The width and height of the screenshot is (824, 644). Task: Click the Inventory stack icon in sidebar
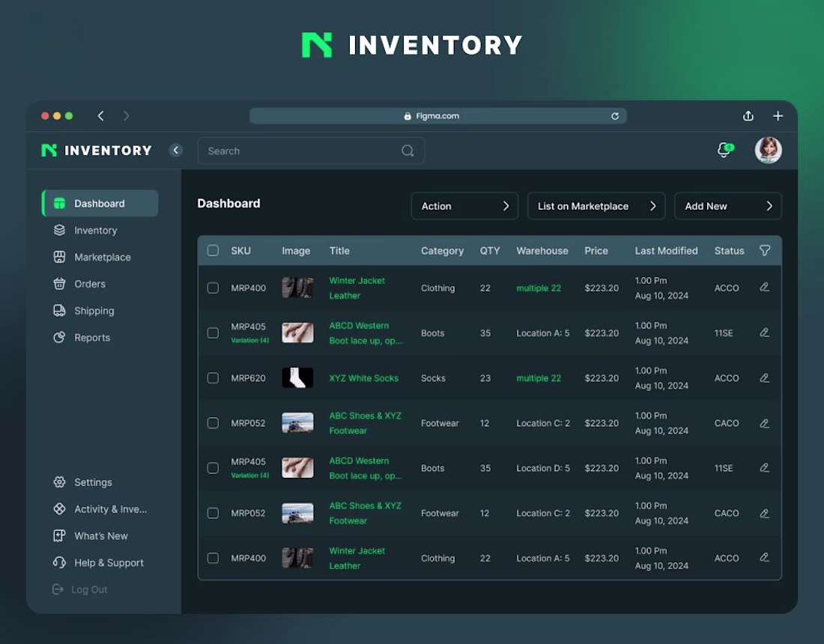[59, 230]
